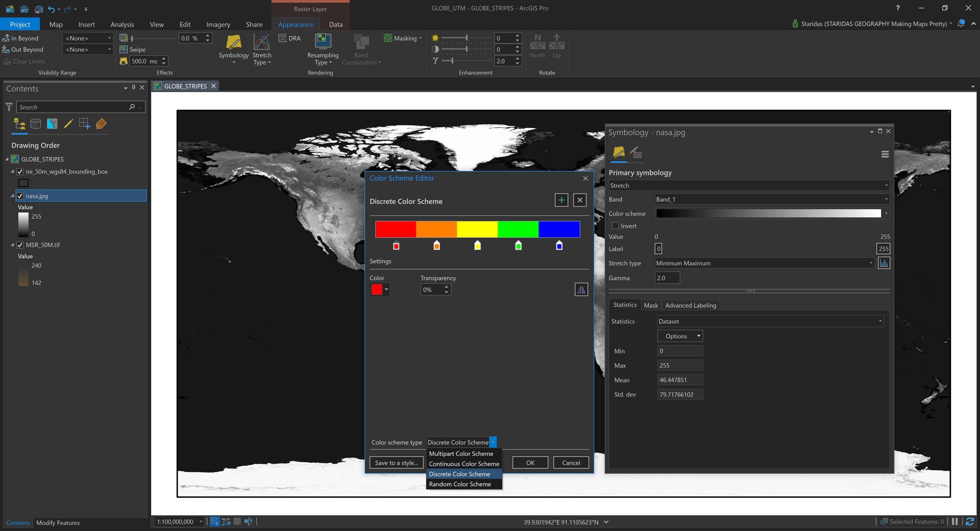Switch to the Mask tab
The height and width of the screenshot is (531, 980).
coord(651,306)
